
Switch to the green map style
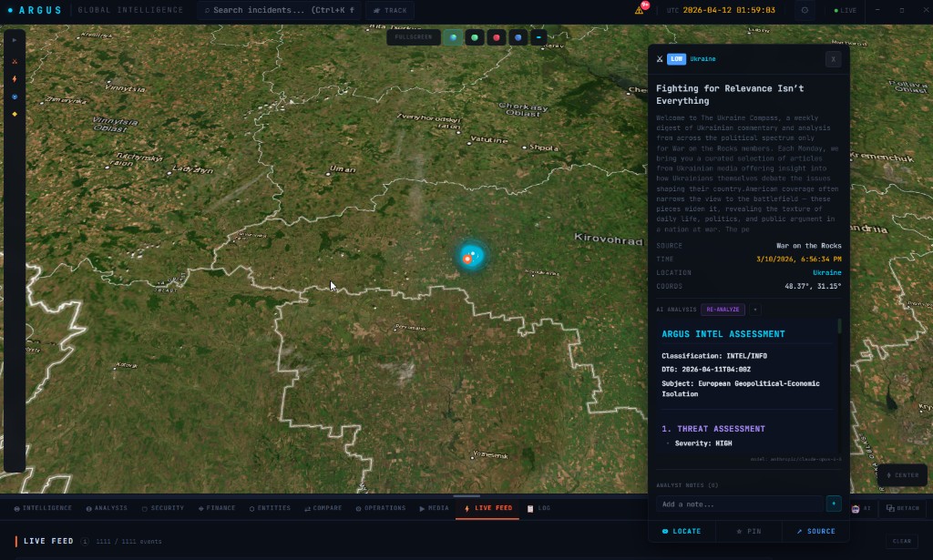click(x=474, y=37)
